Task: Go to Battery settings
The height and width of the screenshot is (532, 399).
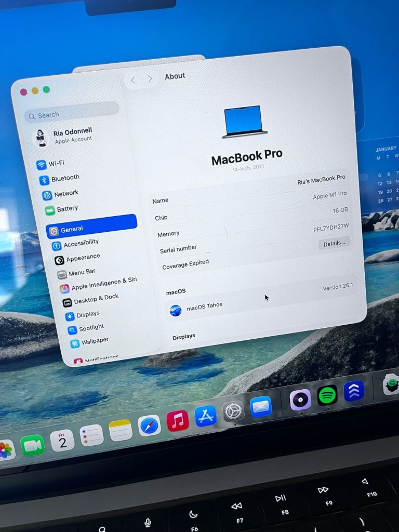Action: pyautogui.click(x=66, y=209)
